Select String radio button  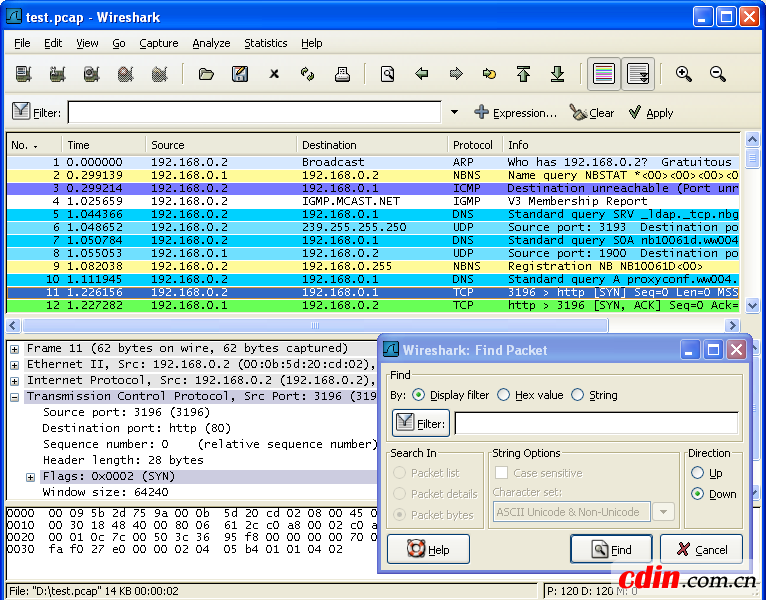(x=577, y=395)
